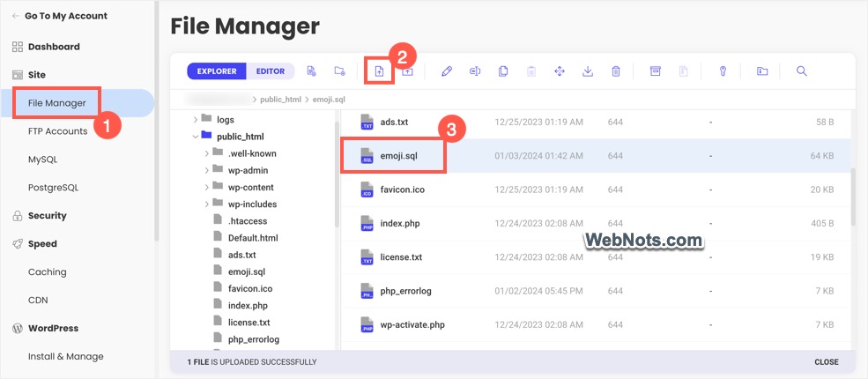Click the ads.txt TXT file icon in file list

(367, 122)
